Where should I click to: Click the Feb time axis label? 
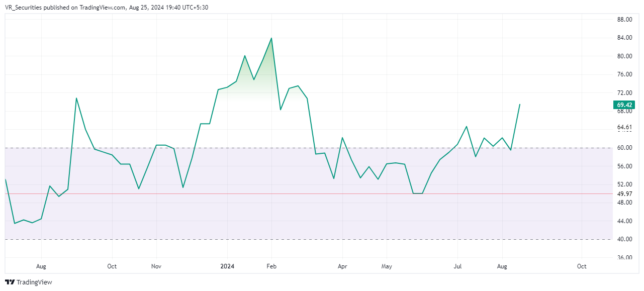coord(271,266)
